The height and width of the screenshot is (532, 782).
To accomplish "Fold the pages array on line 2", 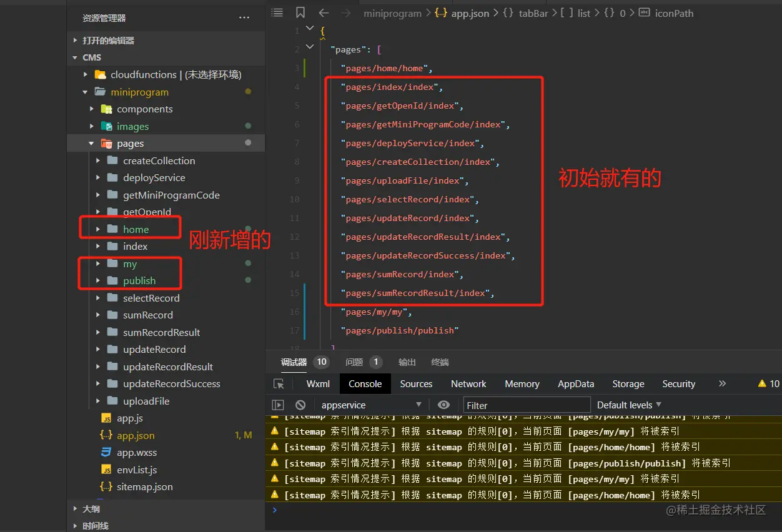I will tap(310, 47).
